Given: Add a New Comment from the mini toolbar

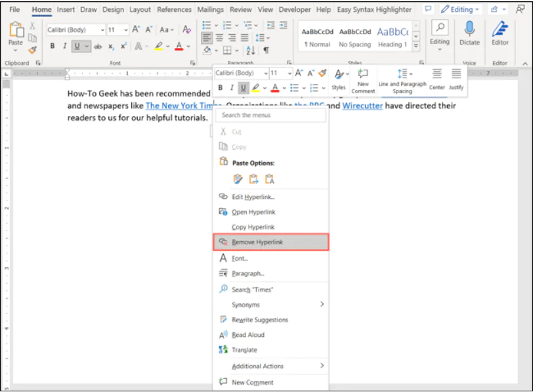Looking at the screenshot, I should [363, 79].
